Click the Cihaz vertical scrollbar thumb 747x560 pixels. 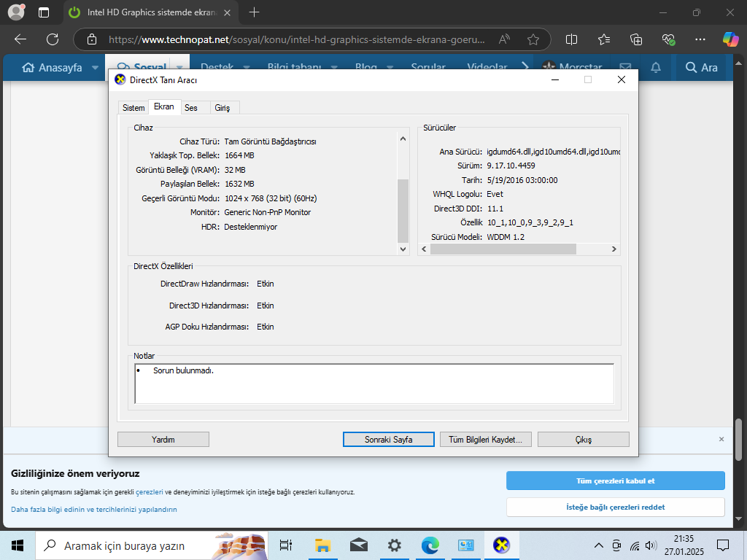pyautogui.click(x=403, y=211)
